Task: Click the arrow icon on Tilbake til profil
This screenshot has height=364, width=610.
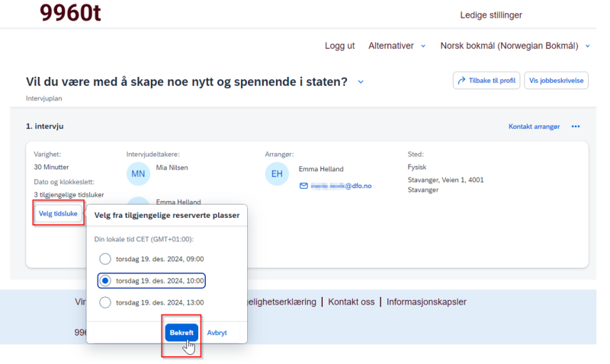Action: tap(461, 81)
